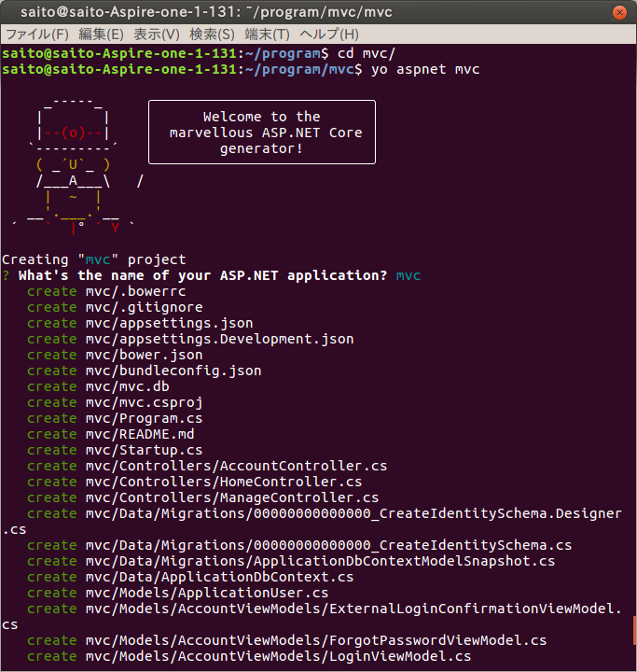
Task: Open the 表示(V) menu
Action: pyautogui.click(x=157, y=35)
